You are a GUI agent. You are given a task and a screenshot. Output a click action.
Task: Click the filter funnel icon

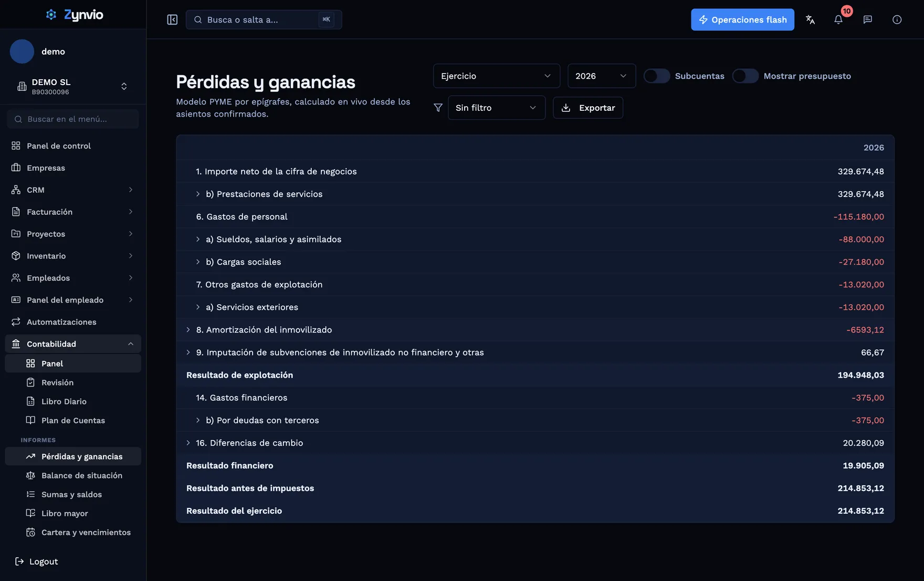tap(438, 108)
